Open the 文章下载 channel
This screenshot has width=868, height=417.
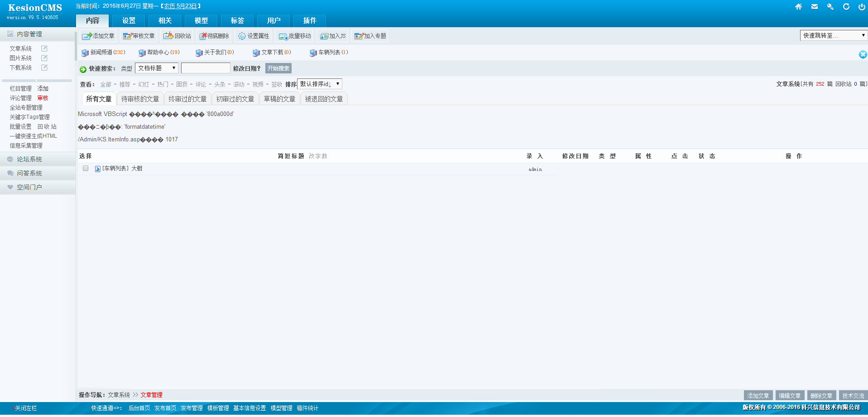272,53
